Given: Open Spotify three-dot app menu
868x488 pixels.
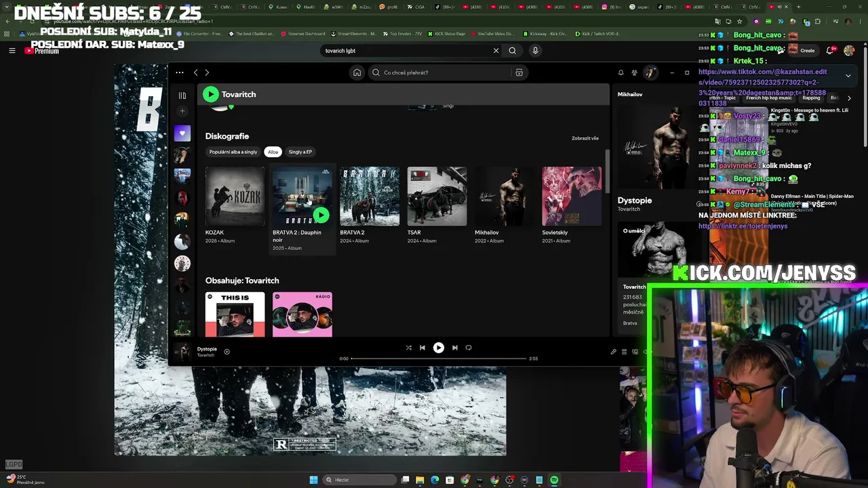Looking at the screenshot, I should 179,73.
